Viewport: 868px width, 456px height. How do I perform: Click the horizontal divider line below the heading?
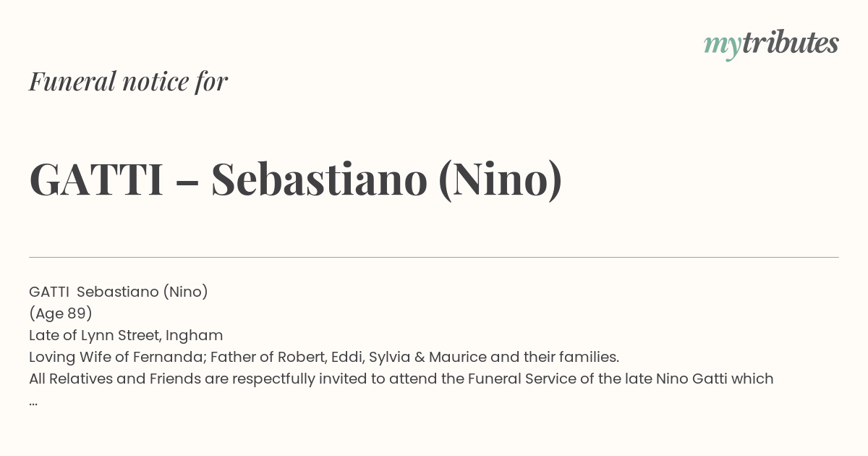tap(434, 257)
